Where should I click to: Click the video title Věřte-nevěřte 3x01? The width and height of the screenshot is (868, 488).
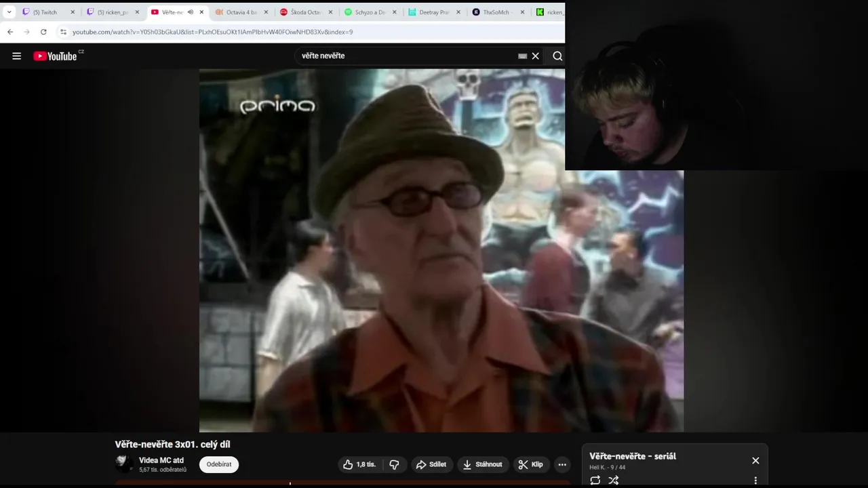[172, 445]
